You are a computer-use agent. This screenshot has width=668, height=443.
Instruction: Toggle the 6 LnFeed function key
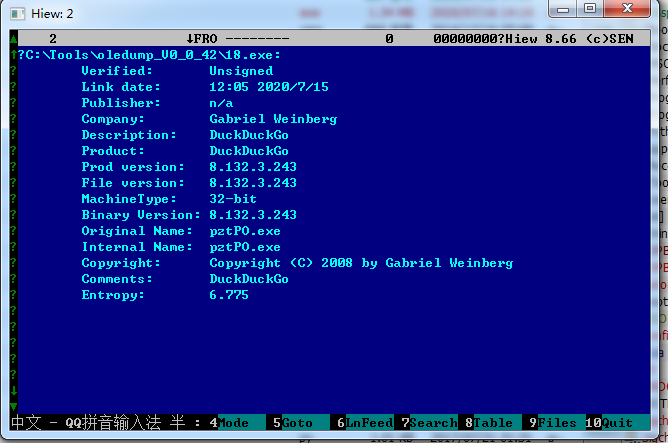(365, 423)
